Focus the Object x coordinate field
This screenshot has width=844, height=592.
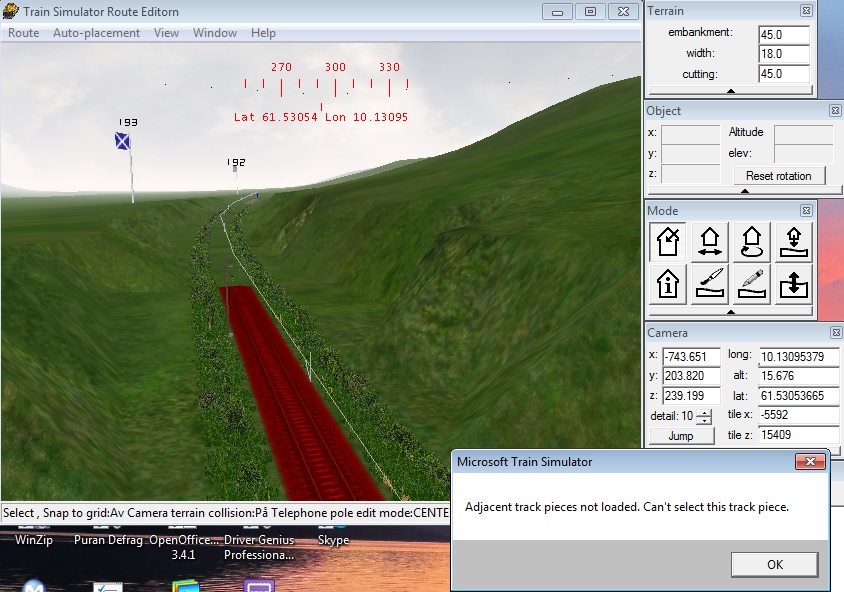[691, 133]
